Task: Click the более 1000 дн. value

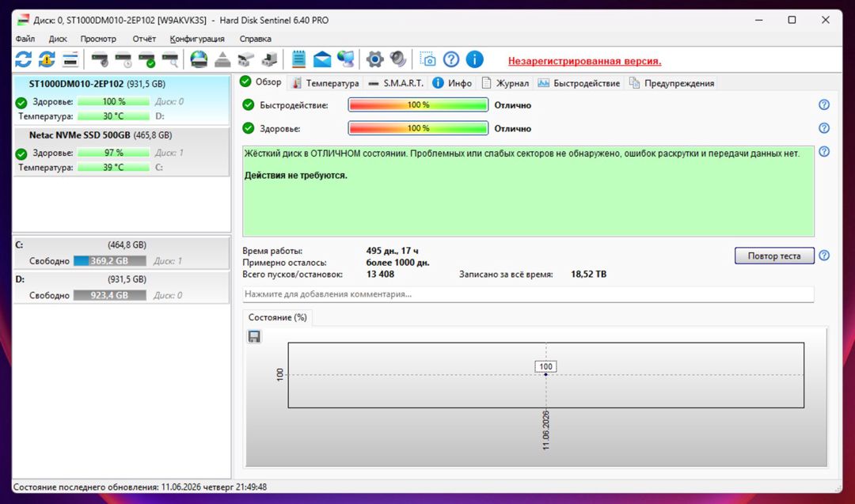Action: [397, 263]
